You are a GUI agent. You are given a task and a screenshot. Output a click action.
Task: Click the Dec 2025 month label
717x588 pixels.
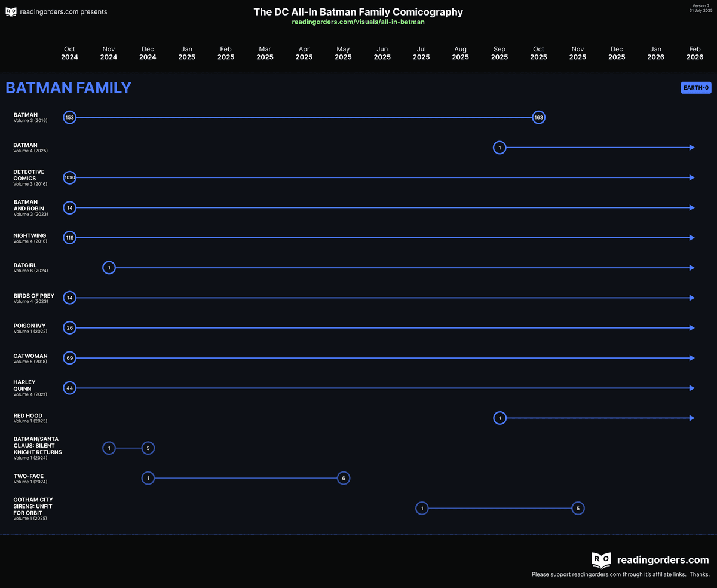[x=617, y=53]
